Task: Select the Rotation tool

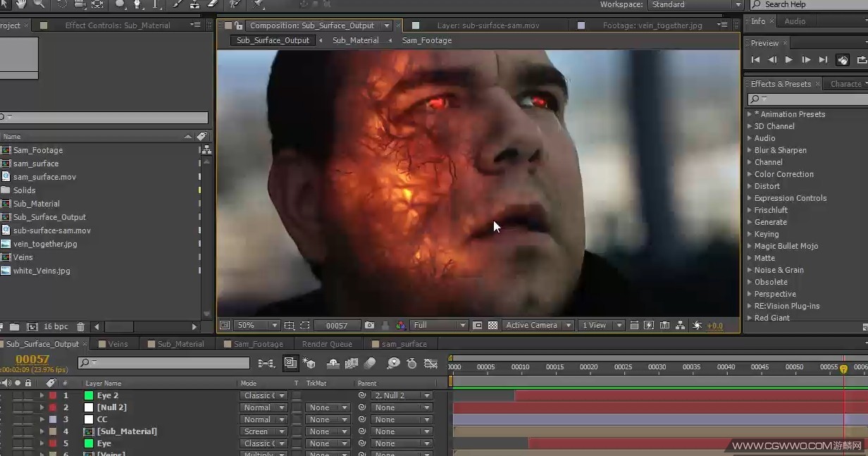Action: click(62, 4)
